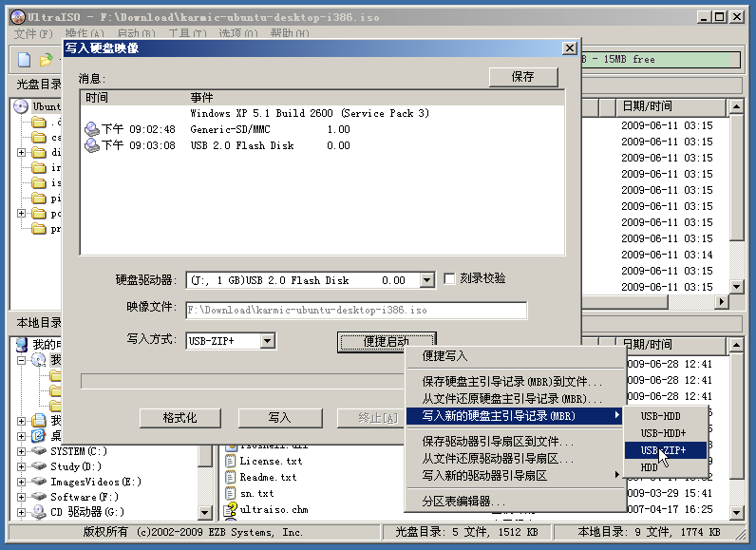
Task: Click the Software (F:) drive icon
Action: click(38, 497)
